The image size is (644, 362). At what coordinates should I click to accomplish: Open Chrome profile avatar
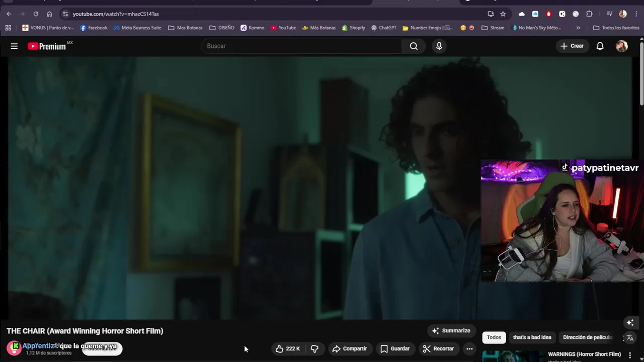click(623, 14)
